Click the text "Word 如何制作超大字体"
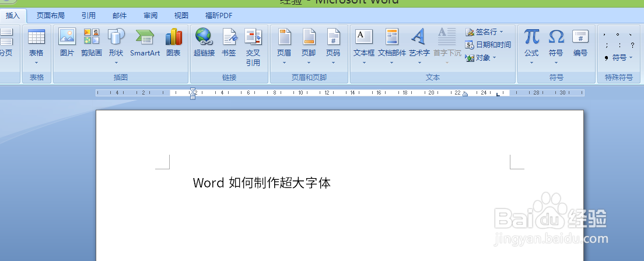This screenshot has width=644, height=261. 261,183
